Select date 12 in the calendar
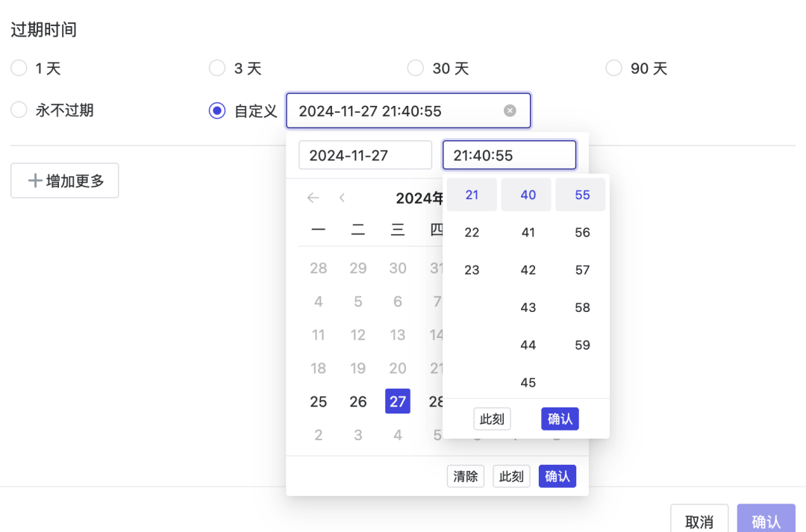This screenshot has width=806, height=532. 357,334
